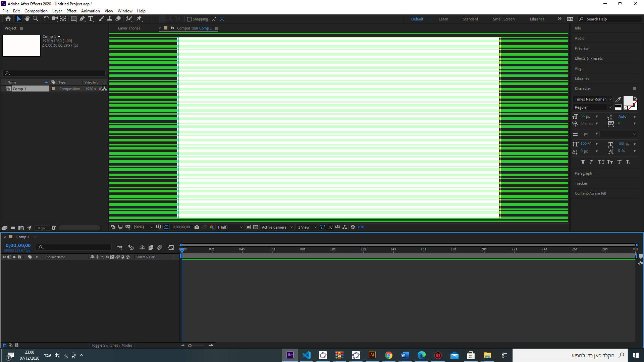Click the eyedropper in Character panel
This screenshot has width=644, height=362.
click(618, 99)
